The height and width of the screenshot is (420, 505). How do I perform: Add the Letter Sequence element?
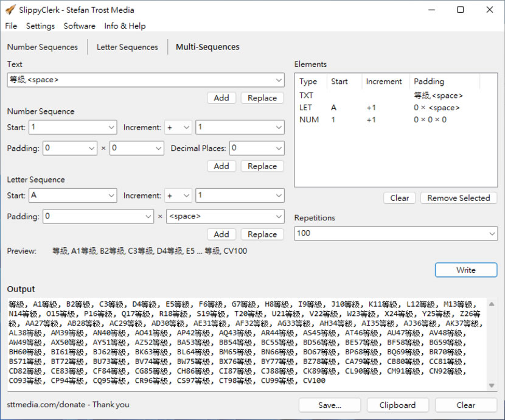pyautogui.click(x=221, y=234)
